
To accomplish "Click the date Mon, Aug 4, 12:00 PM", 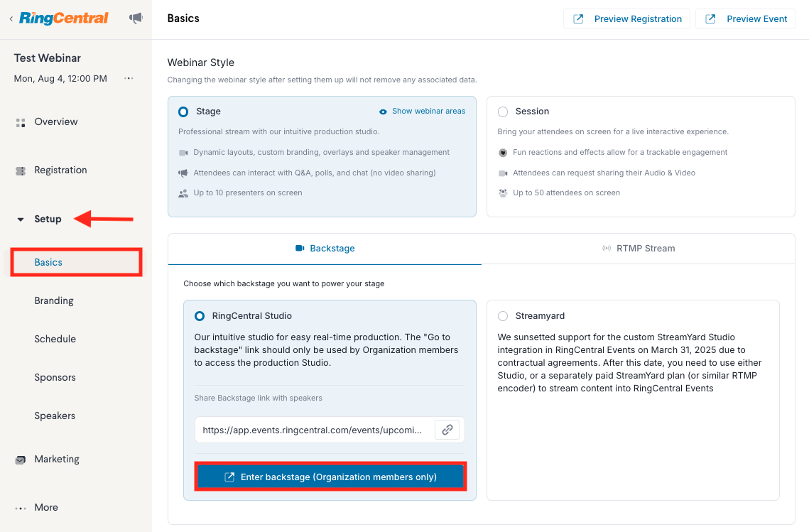I will (x=60, y=78).
